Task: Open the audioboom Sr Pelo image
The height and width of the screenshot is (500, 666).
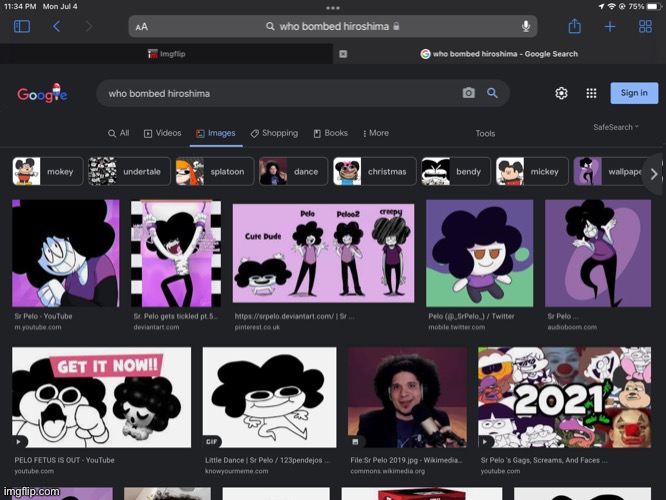Action: 598,253
